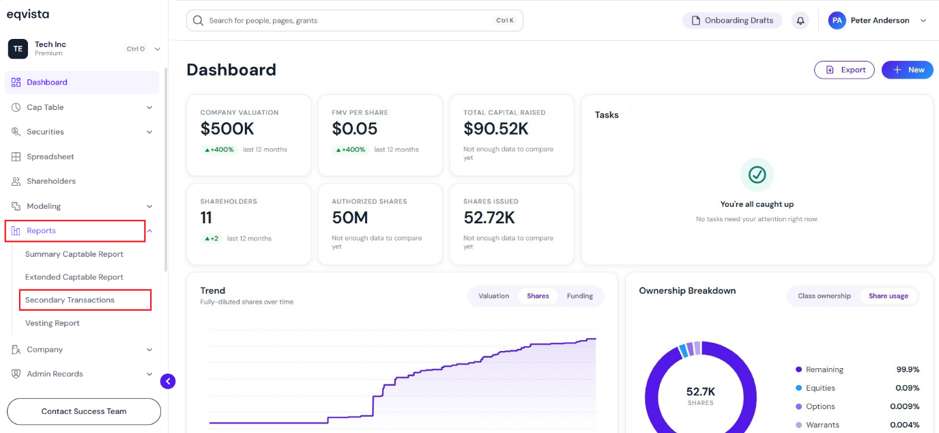
Task: Click the +400% badge under Company Valuation
Action: coord(219,150)
